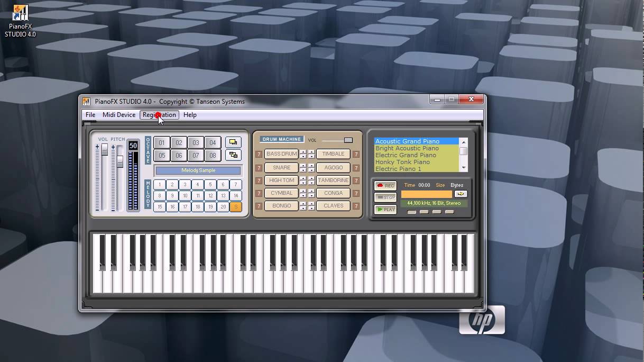Hit the TAMBORINE pad

pyautogui.click(x=333, y=180)
